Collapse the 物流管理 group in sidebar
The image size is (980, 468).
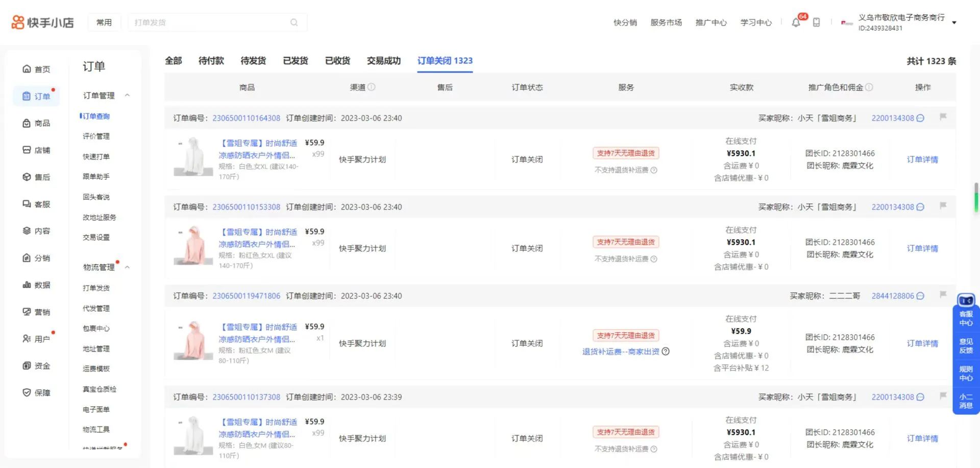(x=128, y=267)
